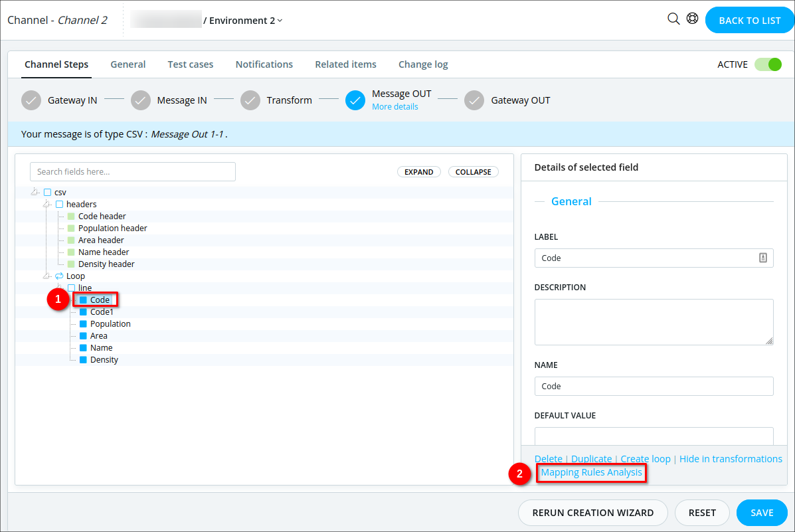The height and width of the screenshot is (532, 795).
Task: Click the blue icon beside Density
Action: [x=83, y=359]
